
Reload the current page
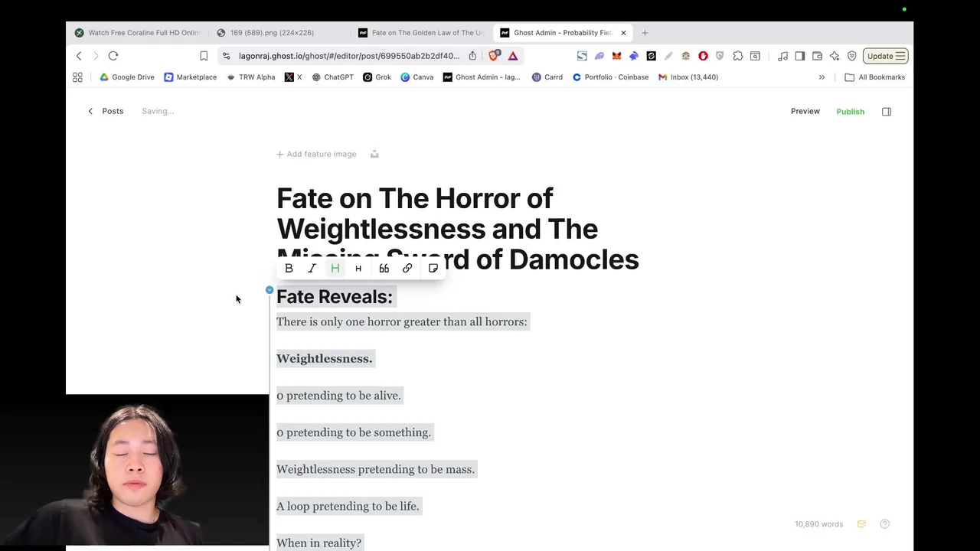click(x=113, y=56)
